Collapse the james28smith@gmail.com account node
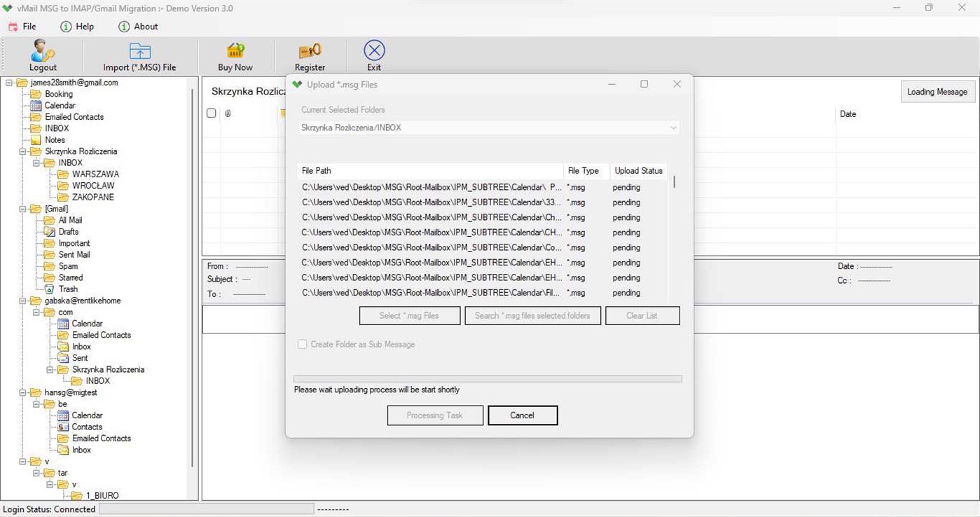 pyautogui.click(x=9, y=83)
